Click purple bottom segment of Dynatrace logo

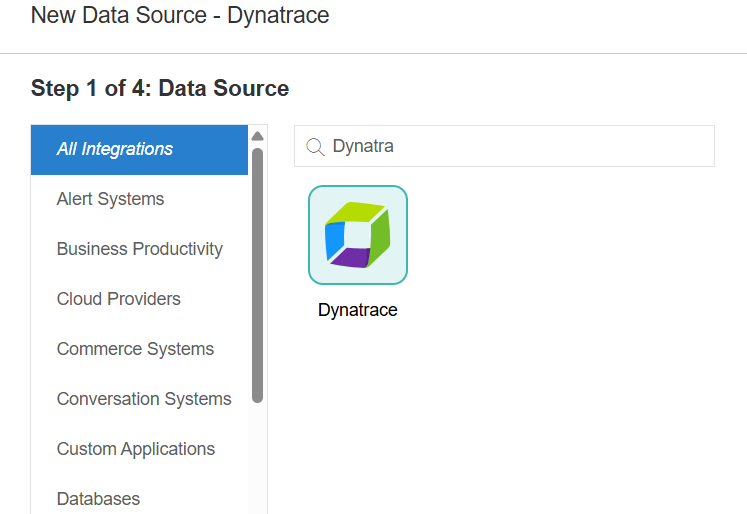coord(350,258)
